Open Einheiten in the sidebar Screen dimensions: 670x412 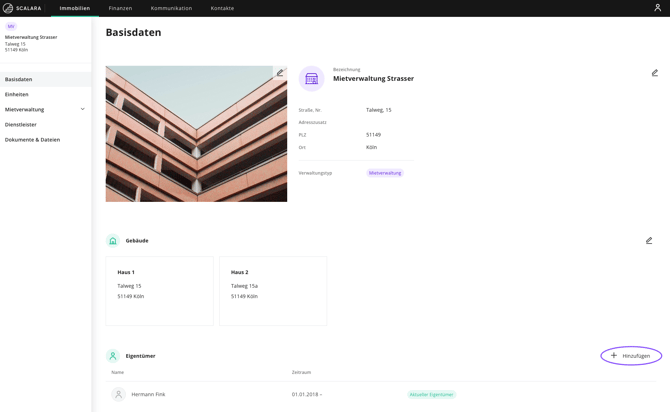(17, 94)
